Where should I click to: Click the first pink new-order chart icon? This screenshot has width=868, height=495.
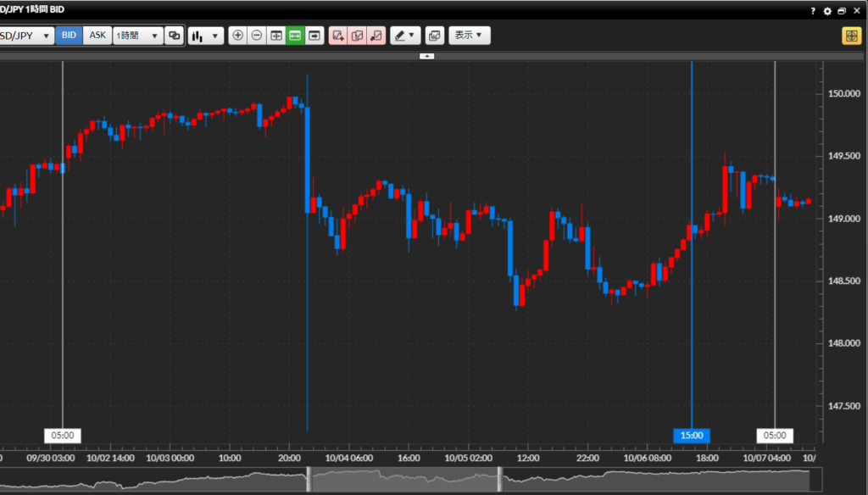[338, 36]
